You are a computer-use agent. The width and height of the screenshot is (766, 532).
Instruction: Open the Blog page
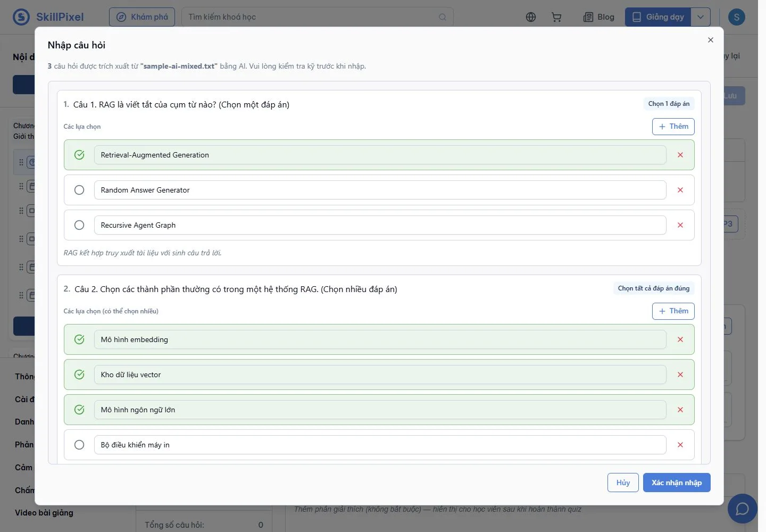point(599,17)
